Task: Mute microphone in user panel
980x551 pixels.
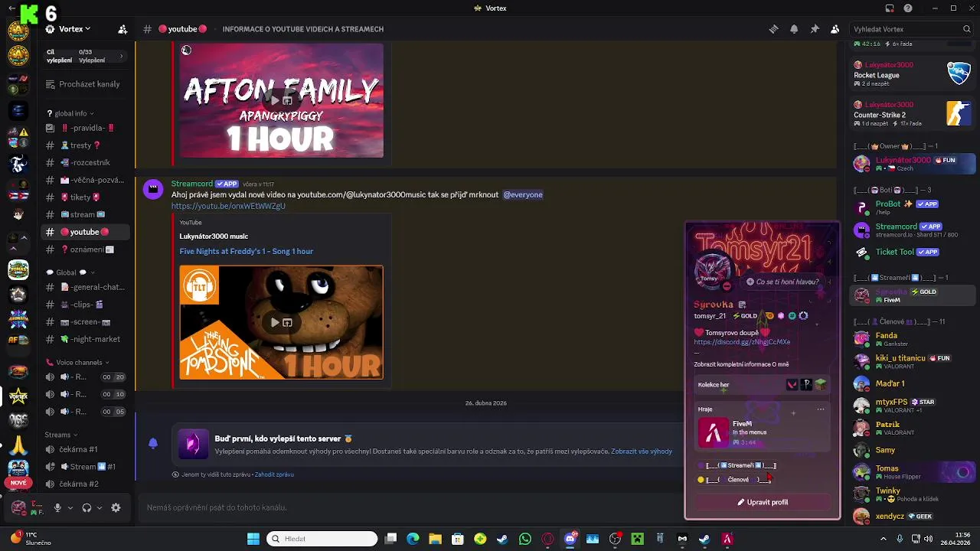Action: pyautogui.click(x=57, y=507)
